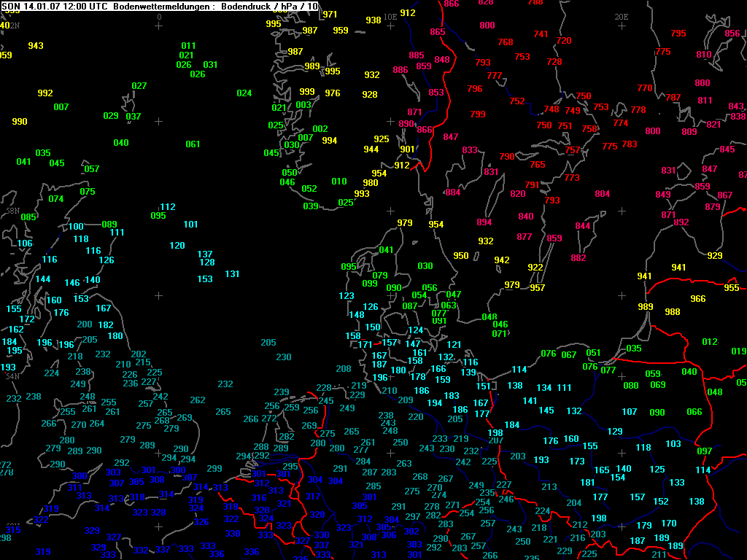Click the green pressure value 011
Image resolution: width=747 pixels, height=560 pixels.
[188, 46]
